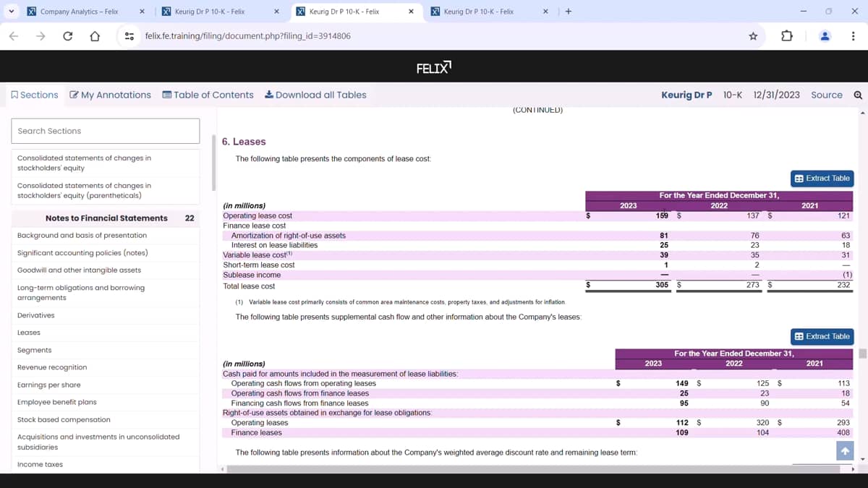Extract the lease cost components table

click(822, 179)
